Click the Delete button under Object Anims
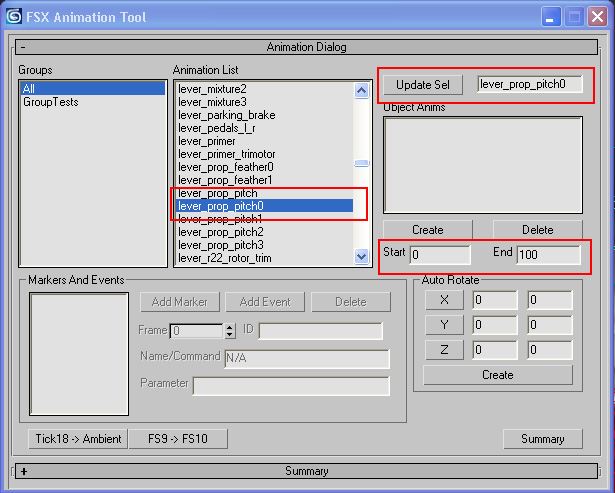This screenshot has width=615, height=493. 537,230
